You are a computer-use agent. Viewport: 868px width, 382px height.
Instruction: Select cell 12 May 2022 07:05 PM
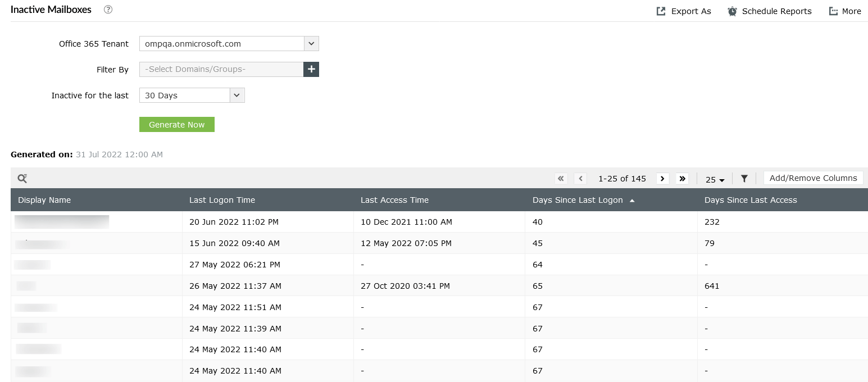pyautogui.click(x=406, y=243)
